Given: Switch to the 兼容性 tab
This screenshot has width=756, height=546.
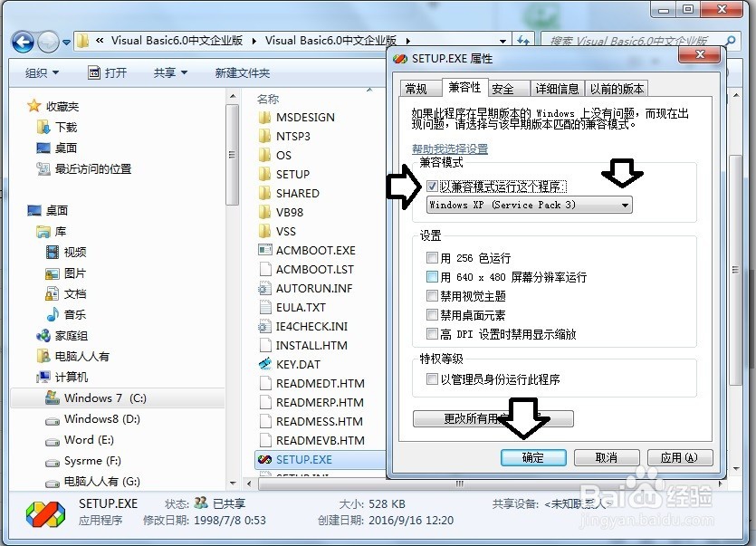Looking at the screenshot, I should click(x=464, y=87).
